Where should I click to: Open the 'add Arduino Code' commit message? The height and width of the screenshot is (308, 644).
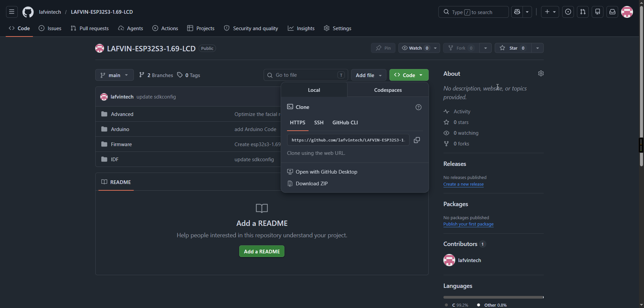pyautogui.click(x=255, y=129)
